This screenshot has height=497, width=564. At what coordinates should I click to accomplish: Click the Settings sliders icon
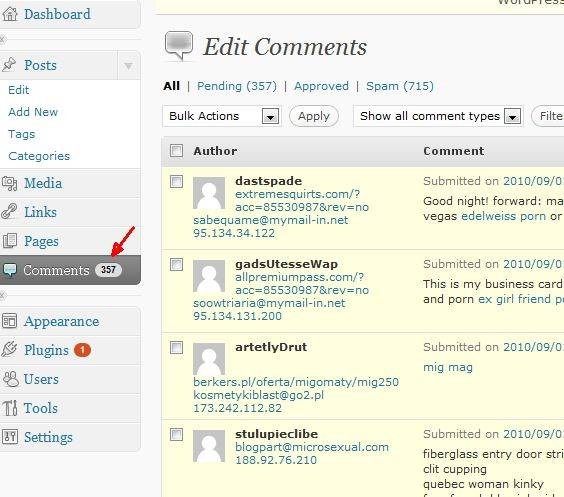10,437
